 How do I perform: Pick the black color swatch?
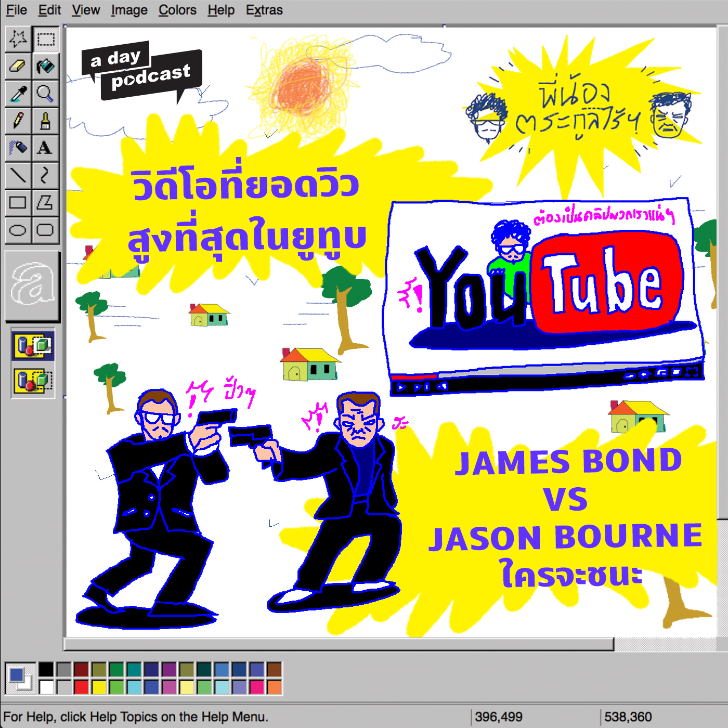[46, 669]
